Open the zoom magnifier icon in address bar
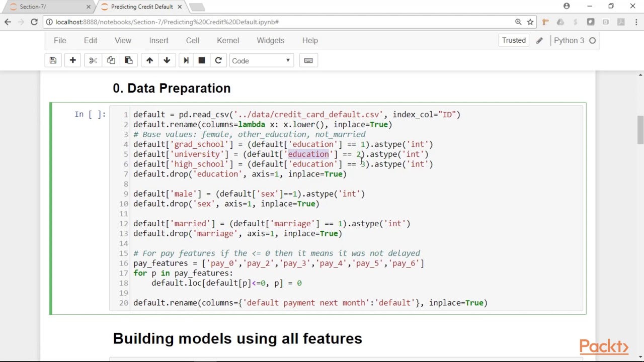This screenshot has height=362, width=644. click(x=518, y=22)
